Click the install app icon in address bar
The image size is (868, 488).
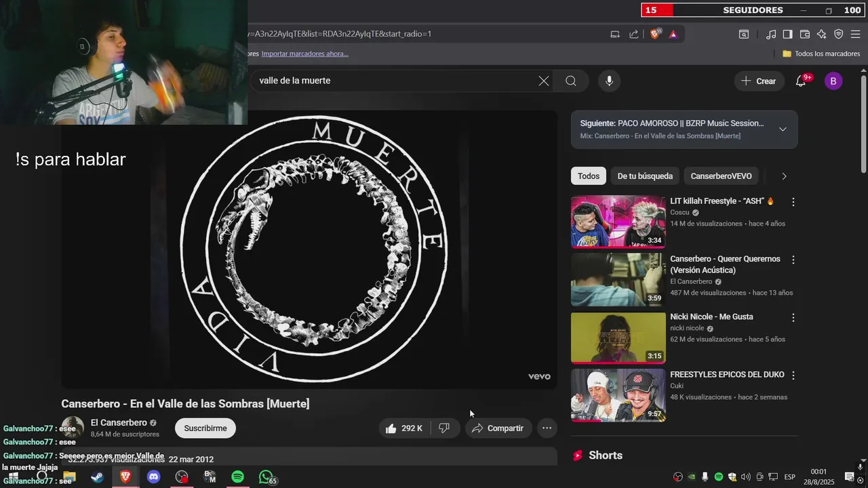pos(615,34)
